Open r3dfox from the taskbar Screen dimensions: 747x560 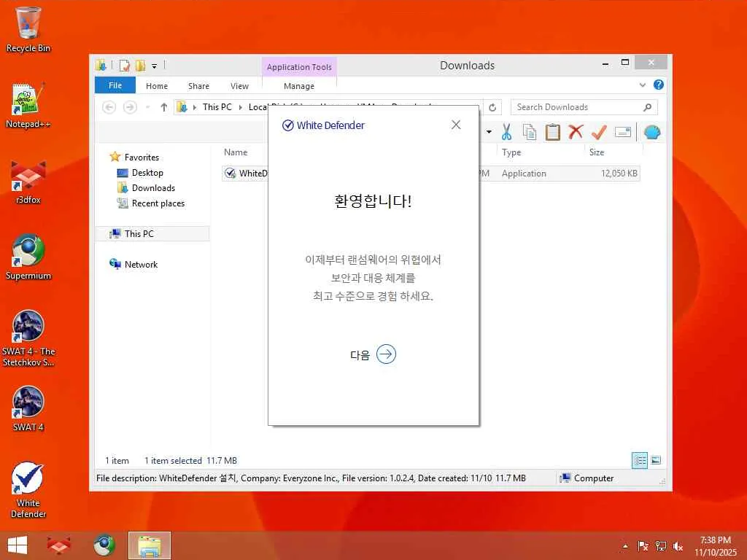coord(59,545)
